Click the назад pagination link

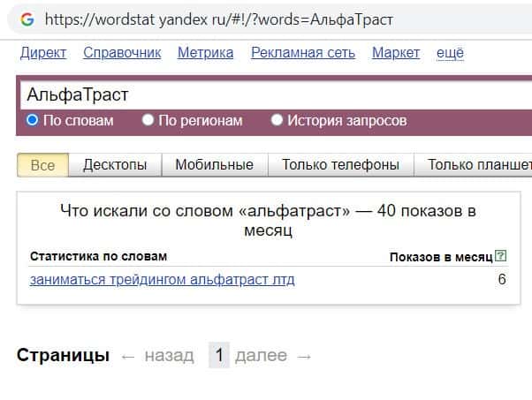170,356
